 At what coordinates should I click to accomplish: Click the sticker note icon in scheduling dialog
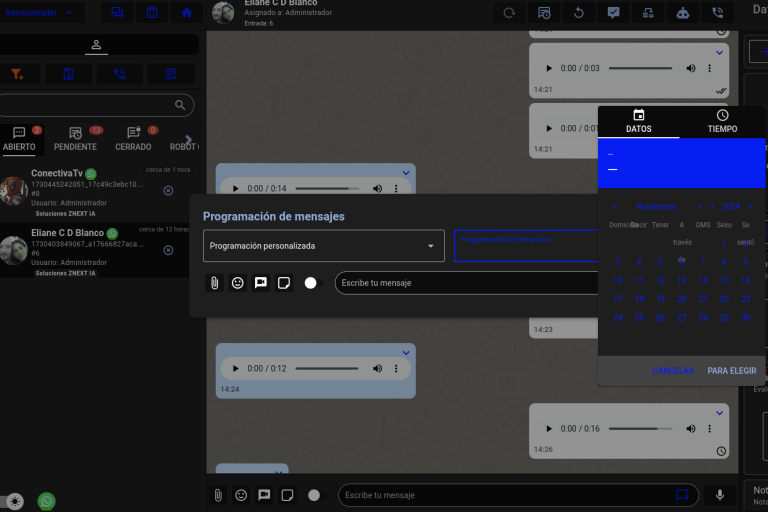pyautogui.click(x=284, y=283)
